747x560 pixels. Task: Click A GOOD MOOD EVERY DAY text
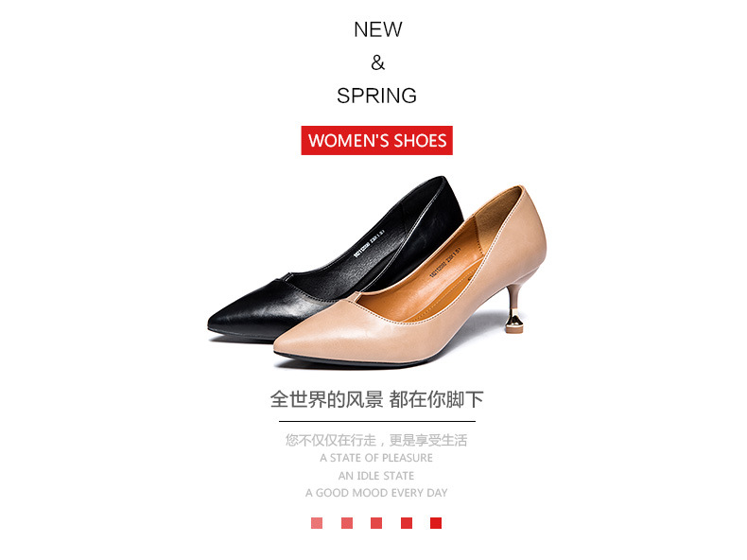(376, 493)
